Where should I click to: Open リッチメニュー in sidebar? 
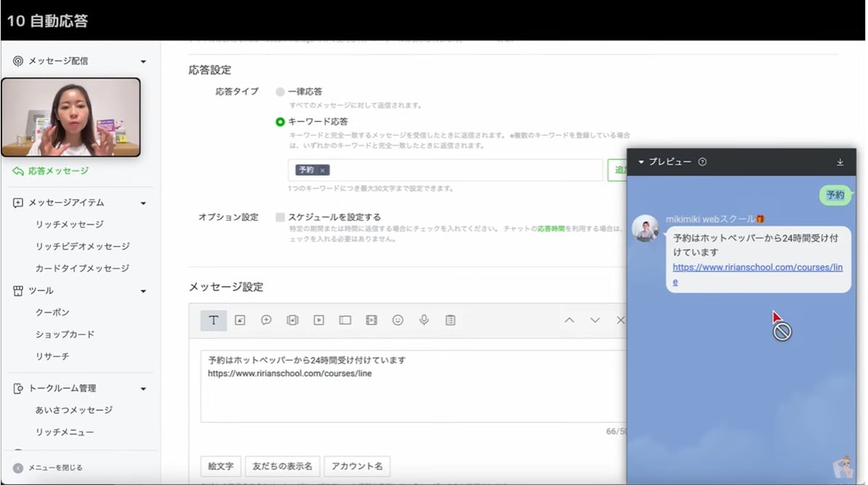pyautogui.click(x=65, y=432)
